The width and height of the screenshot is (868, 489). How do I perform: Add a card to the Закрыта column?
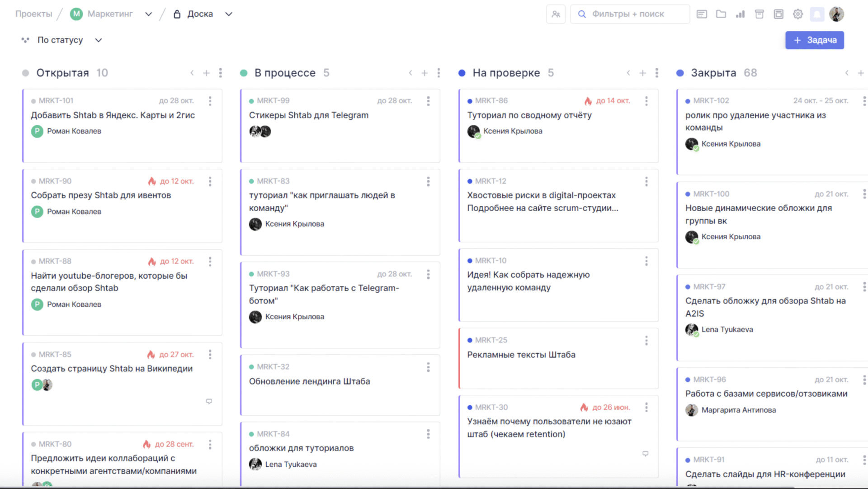click(861, 73)
